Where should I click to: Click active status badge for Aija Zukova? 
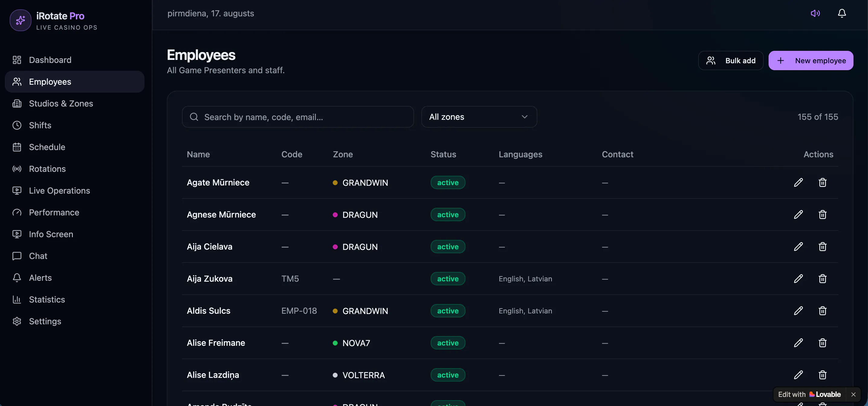coord(448,279)
